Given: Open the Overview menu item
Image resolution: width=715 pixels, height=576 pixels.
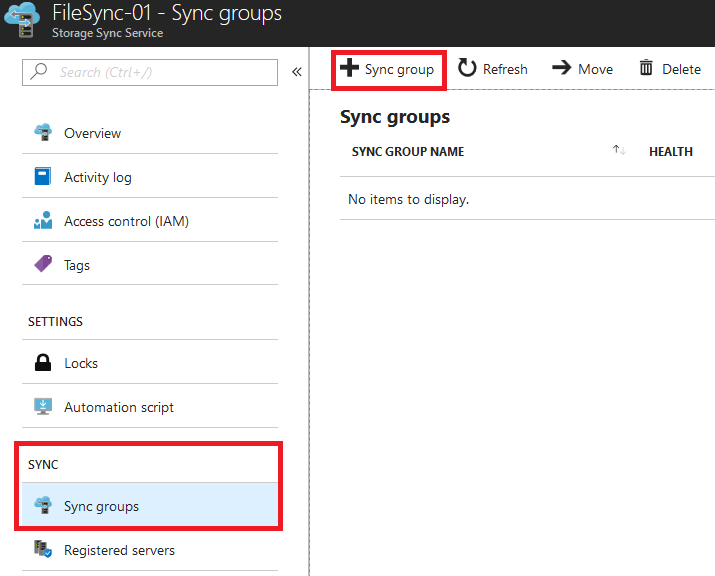Looking at the screenshot, I should 150,133.
